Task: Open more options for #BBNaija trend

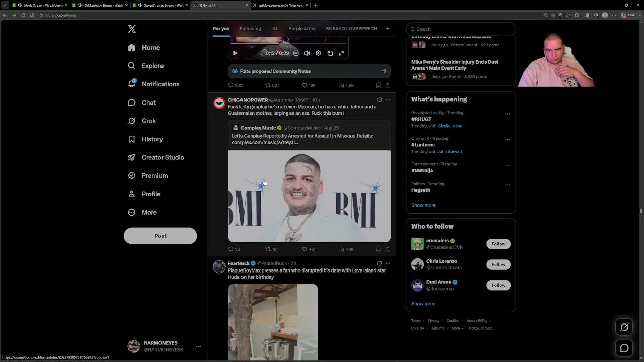Action: [507, 165]
